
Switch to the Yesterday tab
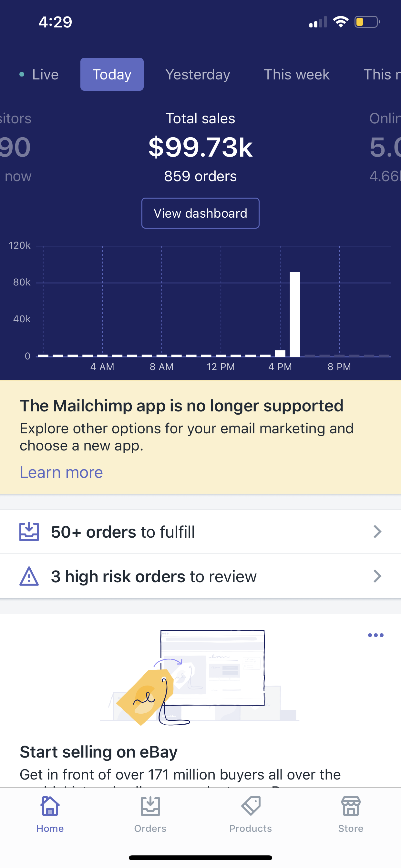point(198,75)
